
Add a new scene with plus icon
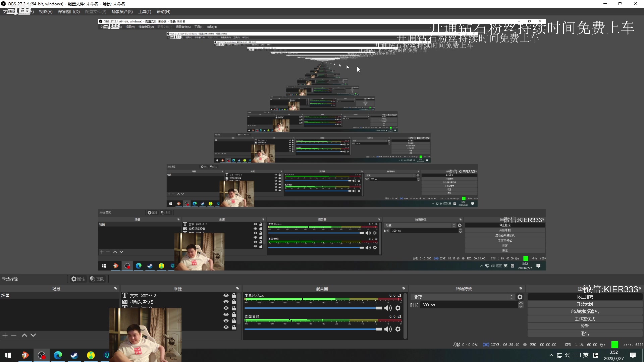[5, 335]
